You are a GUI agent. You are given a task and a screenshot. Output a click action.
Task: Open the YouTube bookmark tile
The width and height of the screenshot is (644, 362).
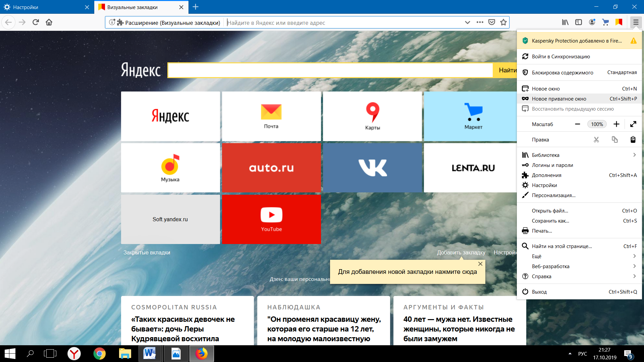[271, 220]
